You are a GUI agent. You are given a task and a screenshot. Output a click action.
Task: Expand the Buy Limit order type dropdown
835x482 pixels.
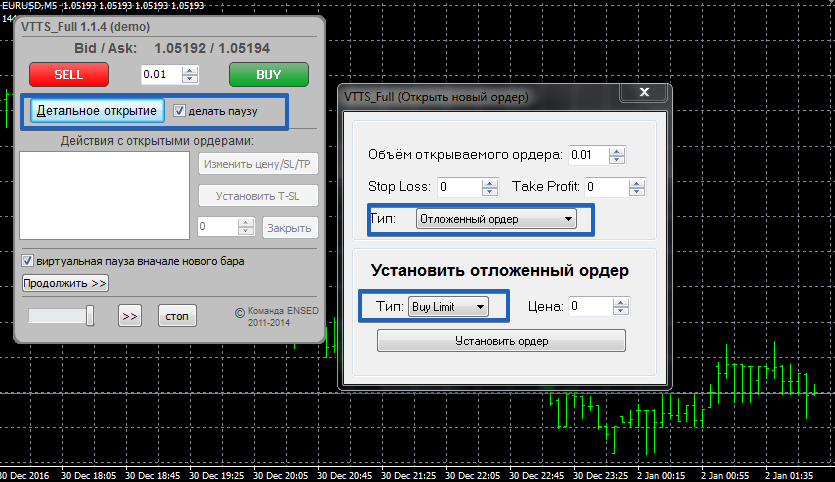pos(448,307)
